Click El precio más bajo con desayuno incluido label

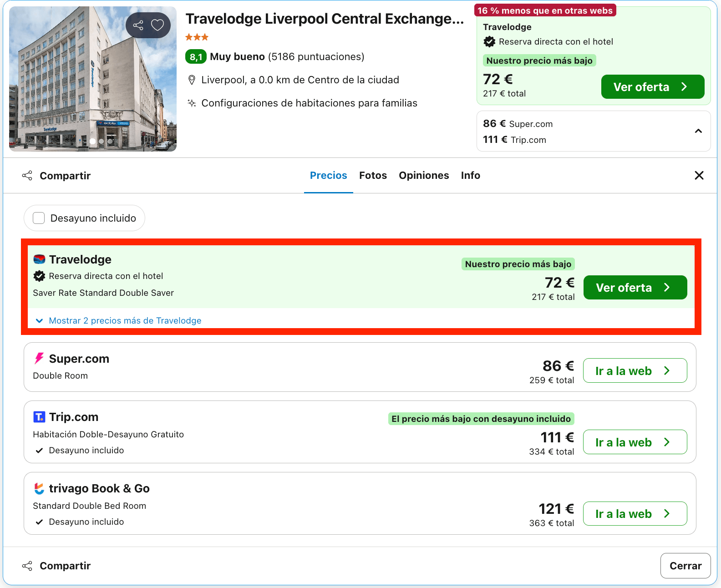pos(481,419)
